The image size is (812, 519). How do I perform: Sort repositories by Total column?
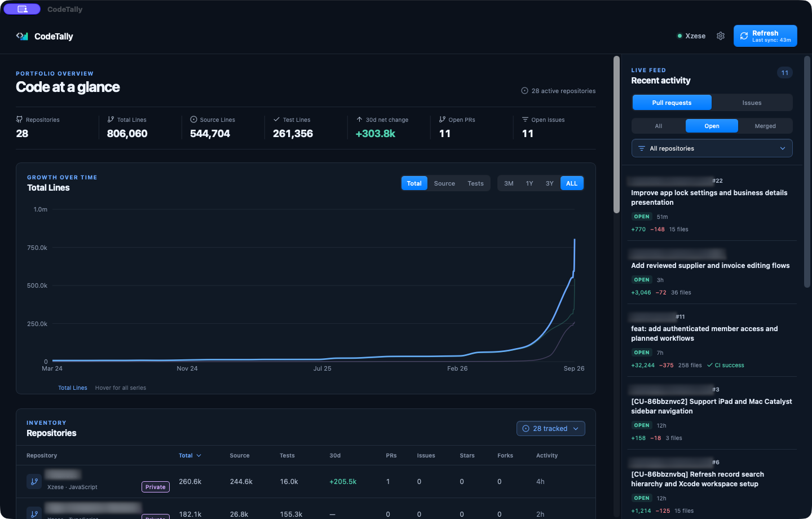(190, 455)
